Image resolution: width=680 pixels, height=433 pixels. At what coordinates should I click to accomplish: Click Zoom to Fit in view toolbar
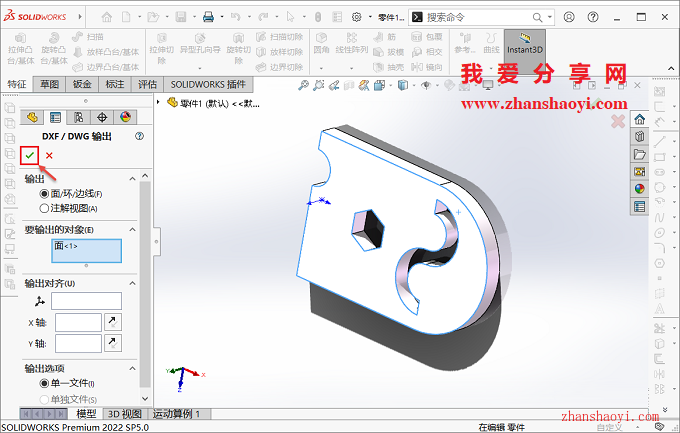pos(303,85)
